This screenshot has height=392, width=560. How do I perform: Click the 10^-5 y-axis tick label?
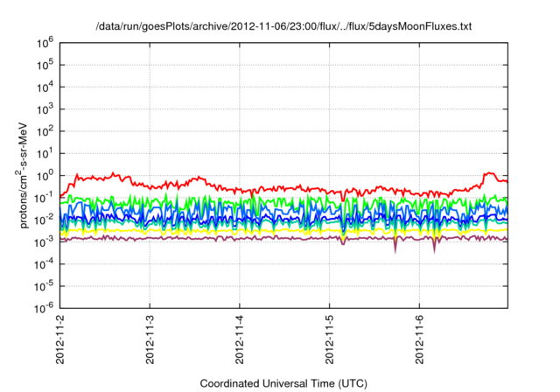(44, 286)
